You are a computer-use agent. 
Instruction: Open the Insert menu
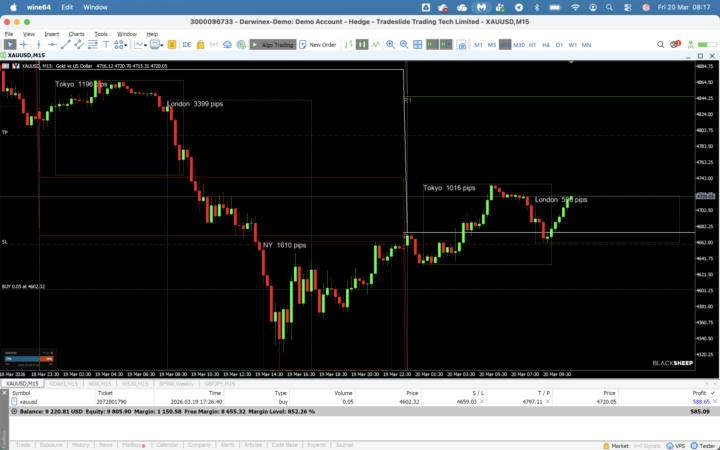(x=51, y=34)
